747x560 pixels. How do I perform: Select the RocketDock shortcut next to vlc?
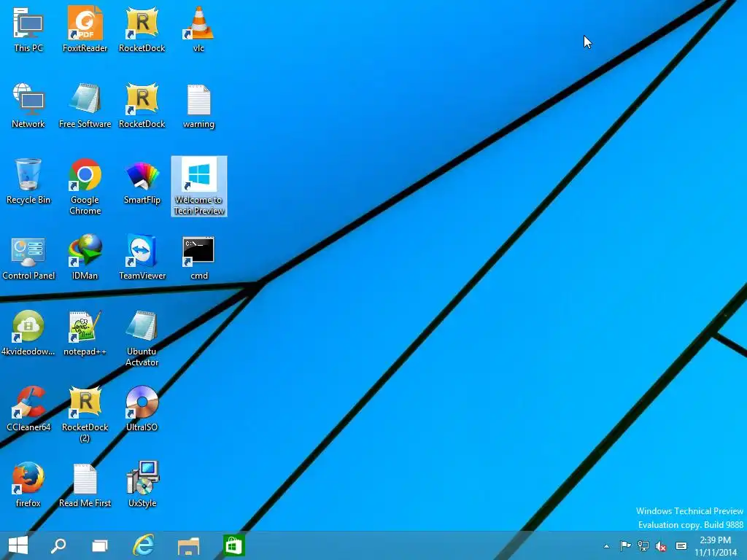pyautogui.click(x=142, y=29)
